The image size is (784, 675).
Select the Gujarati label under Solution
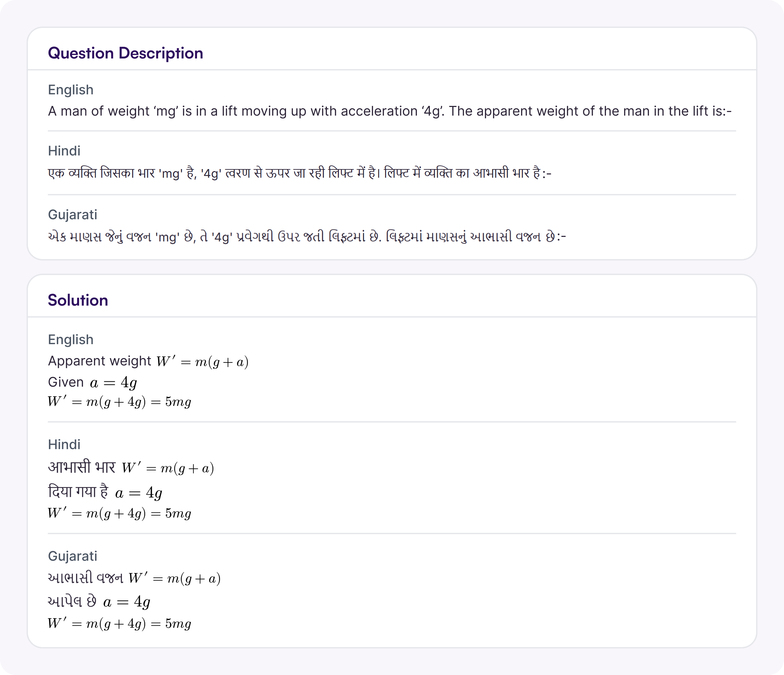[73, 556]
